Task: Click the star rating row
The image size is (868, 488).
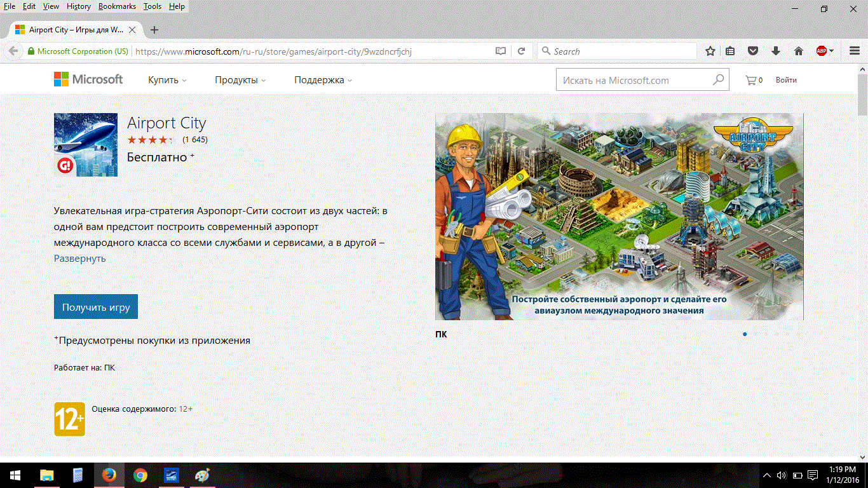Action: [151, 140]
